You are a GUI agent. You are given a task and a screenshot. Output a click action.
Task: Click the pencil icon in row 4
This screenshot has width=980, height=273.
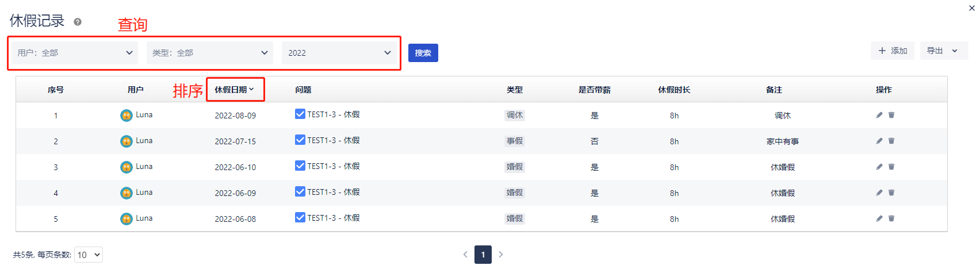click(879, 193)
